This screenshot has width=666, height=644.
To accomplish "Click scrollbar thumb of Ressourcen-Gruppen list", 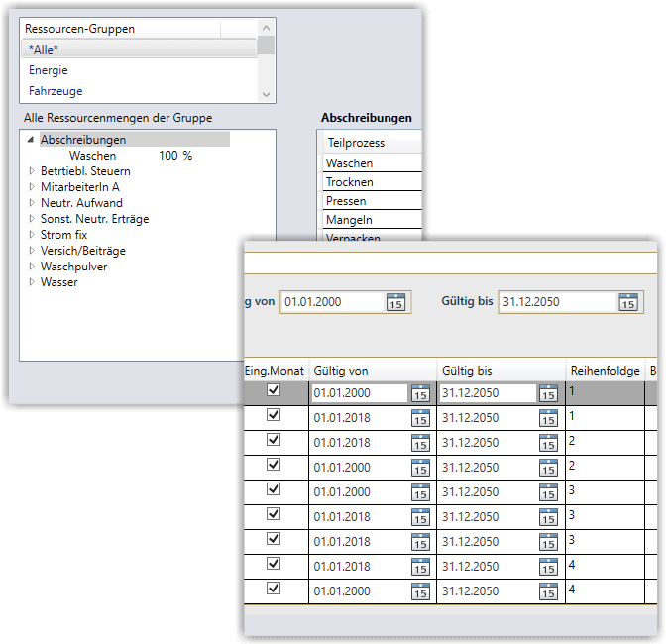I will click(266, 46).
